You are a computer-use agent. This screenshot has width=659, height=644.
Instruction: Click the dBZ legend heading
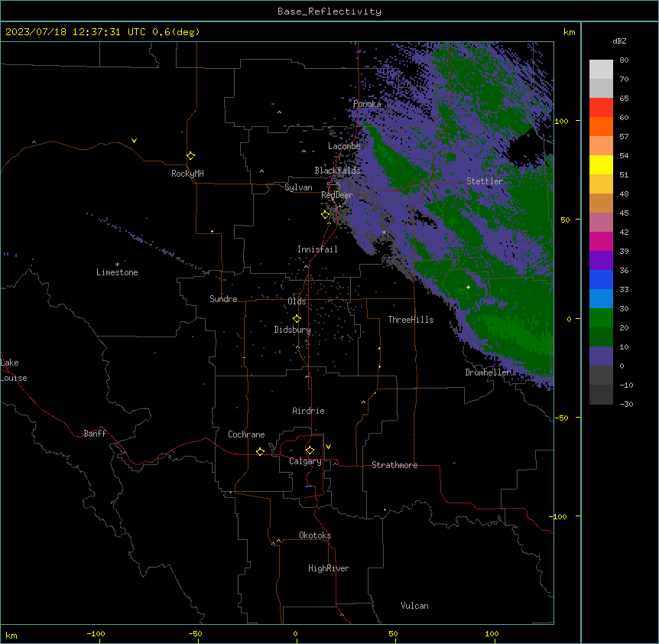point(619,41)
